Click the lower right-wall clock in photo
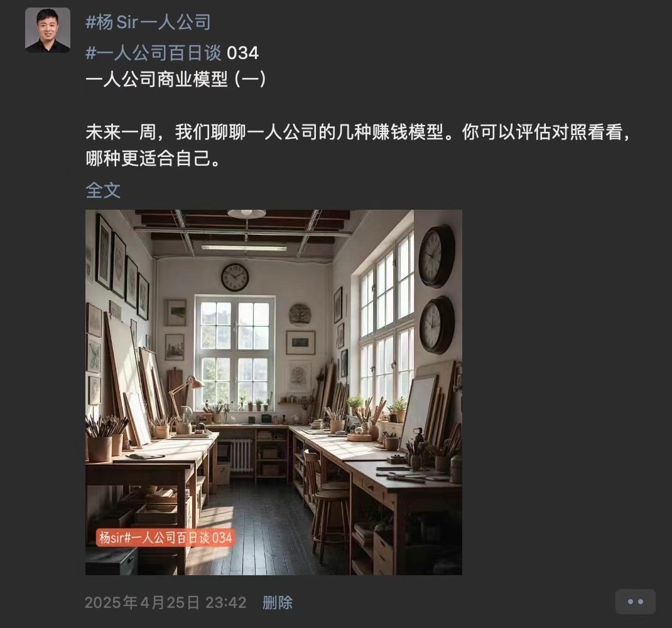The image size is (672, 628). point(436,325)
